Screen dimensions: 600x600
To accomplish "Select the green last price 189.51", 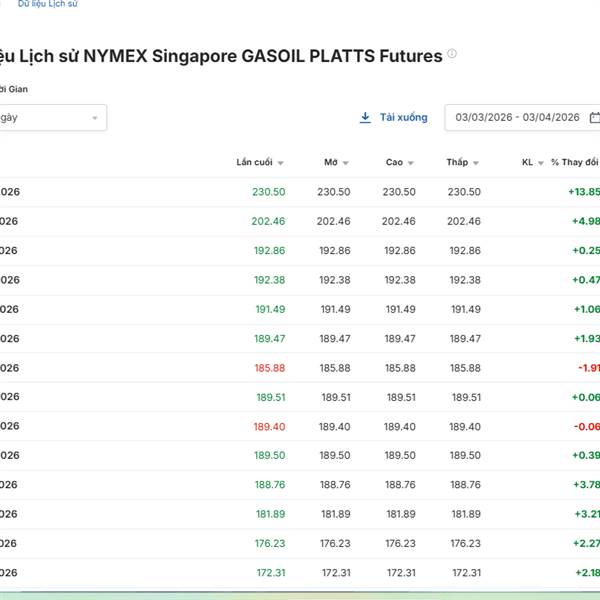I will pyautogui.click(x=271, y=397).
